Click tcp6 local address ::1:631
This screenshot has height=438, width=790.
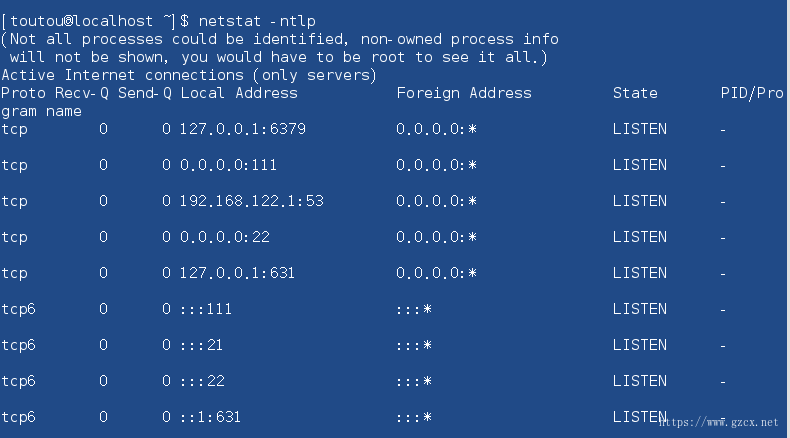pyautogui.click(x=211, y=417)
